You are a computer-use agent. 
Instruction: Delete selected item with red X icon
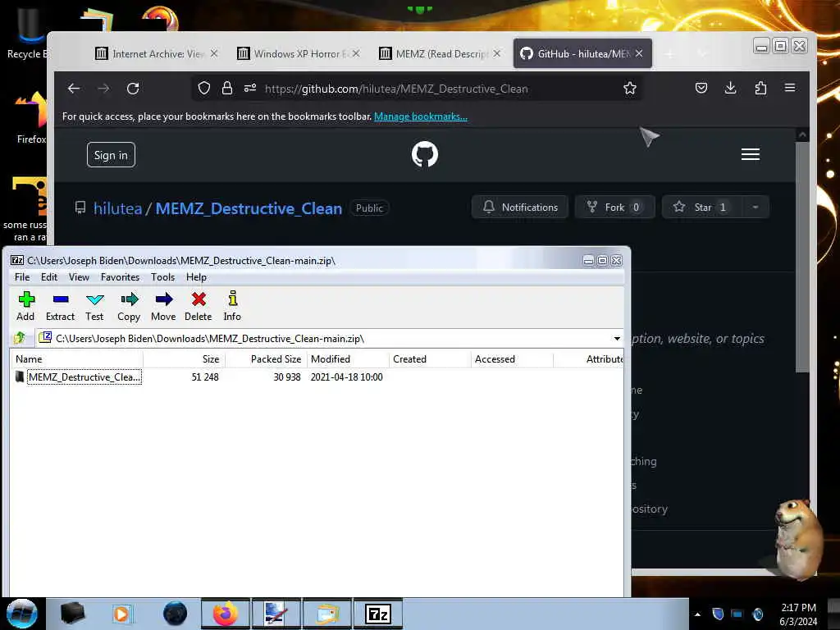(x=199, y=307)
